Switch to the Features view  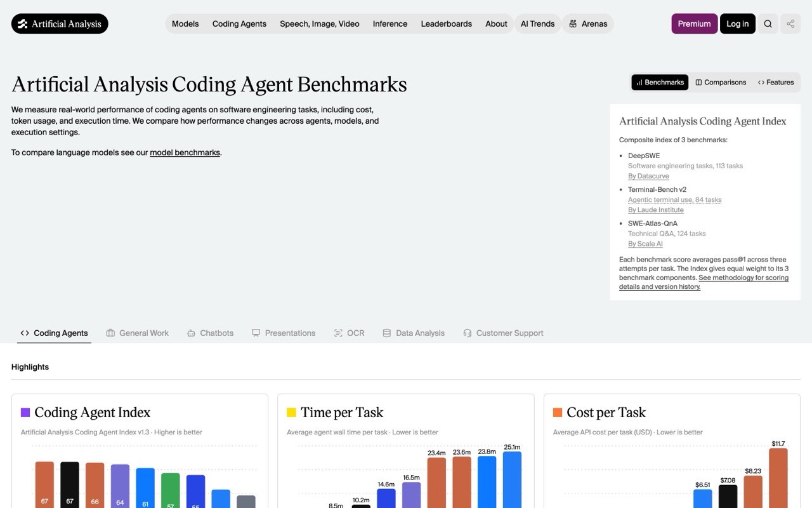click(776, 83)
